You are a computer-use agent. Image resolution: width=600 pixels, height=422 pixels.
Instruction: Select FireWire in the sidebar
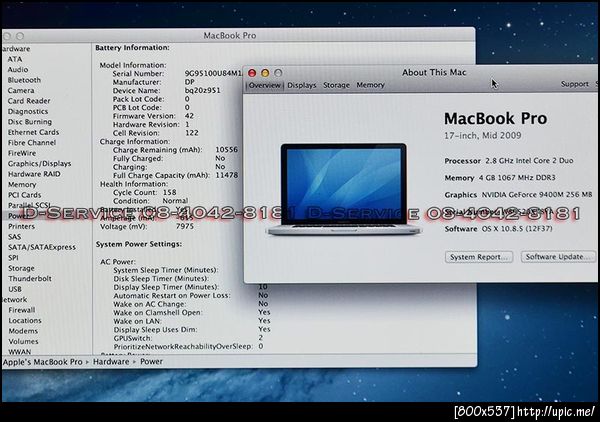click(22, 153)
